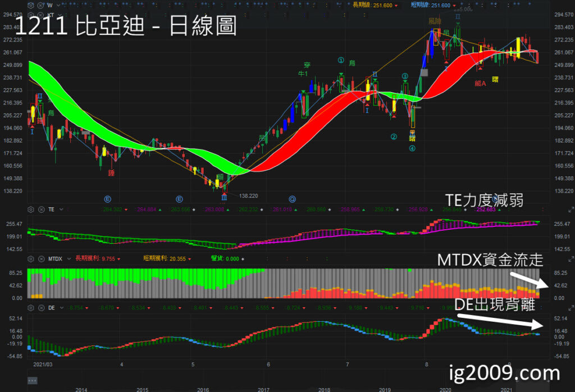Expand the MTDX indicator dropdown chevron
Screen dimensions: 575x392
click(x=69, y=259)
